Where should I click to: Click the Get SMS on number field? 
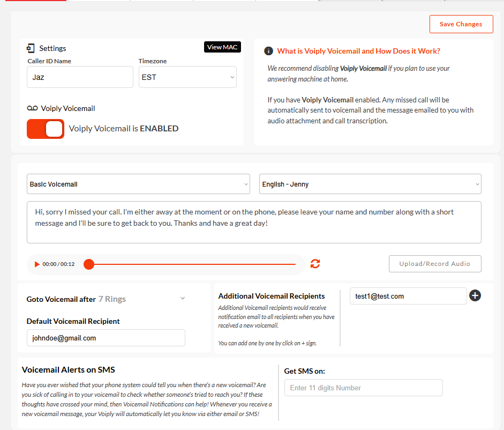(363, 388)
